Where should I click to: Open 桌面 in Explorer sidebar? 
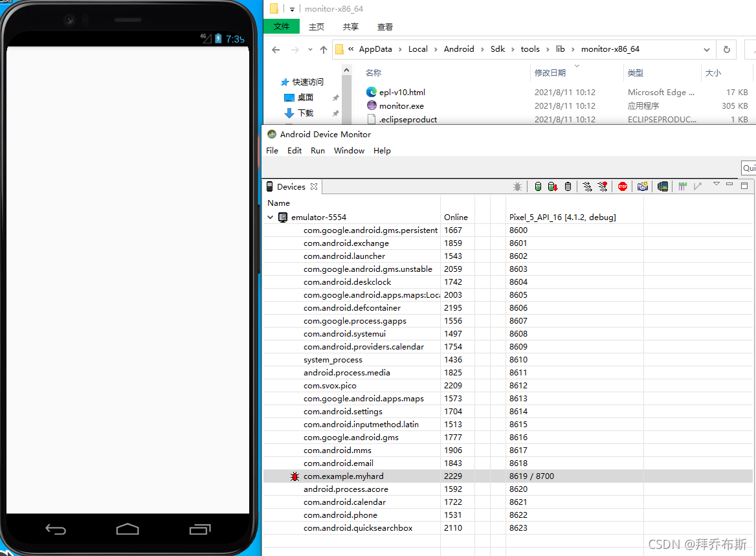[x=306, y=97]
